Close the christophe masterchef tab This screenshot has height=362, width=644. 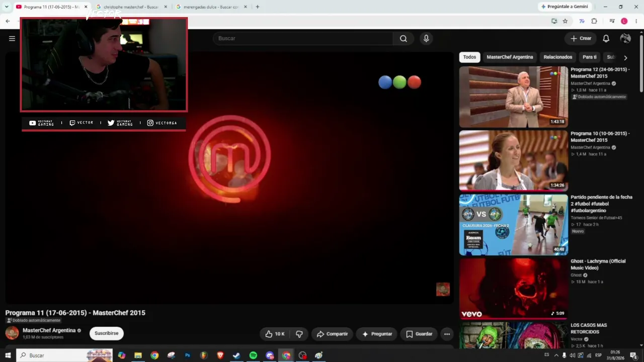click(x=166, y=7)
